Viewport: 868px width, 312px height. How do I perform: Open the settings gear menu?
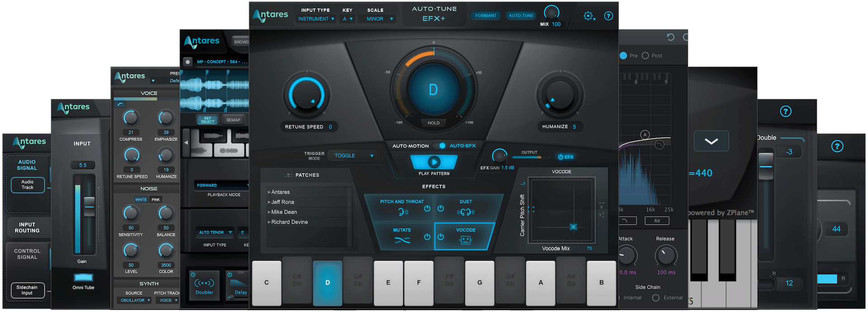click(x=589, y=16)
